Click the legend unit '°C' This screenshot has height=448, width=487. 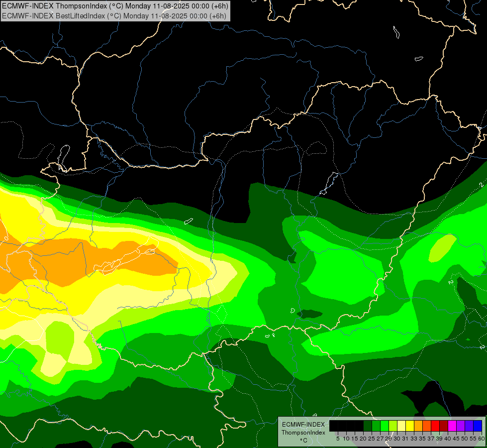(304, 440)
